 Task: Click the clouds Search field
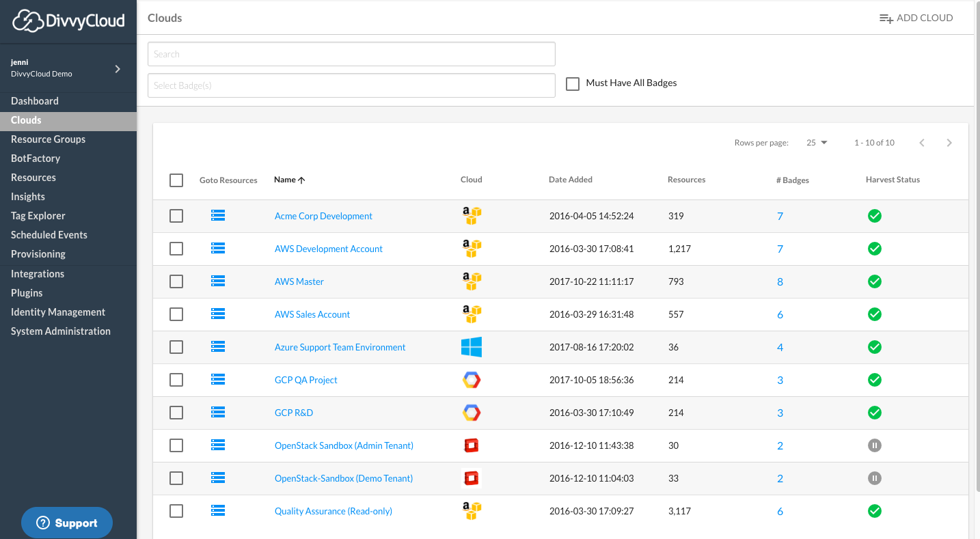pos(351,54)
